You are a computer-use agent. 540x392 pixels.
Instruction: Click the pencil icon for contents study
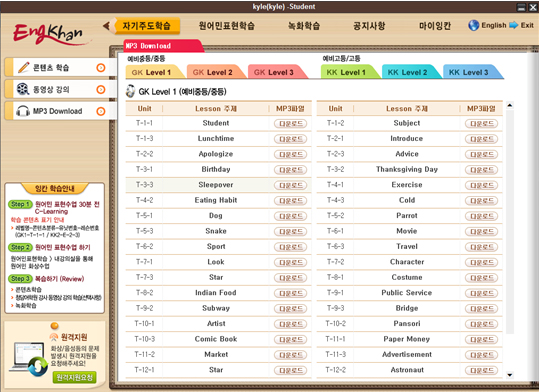click(x=23, y=68)
